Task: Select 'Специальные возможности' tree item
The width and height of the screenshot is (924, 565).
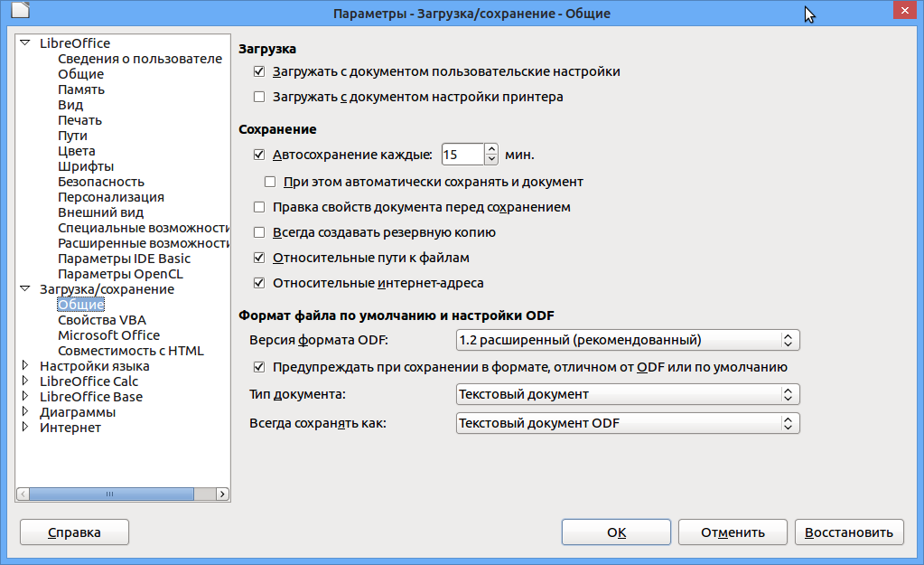Action: click(144, 227)
